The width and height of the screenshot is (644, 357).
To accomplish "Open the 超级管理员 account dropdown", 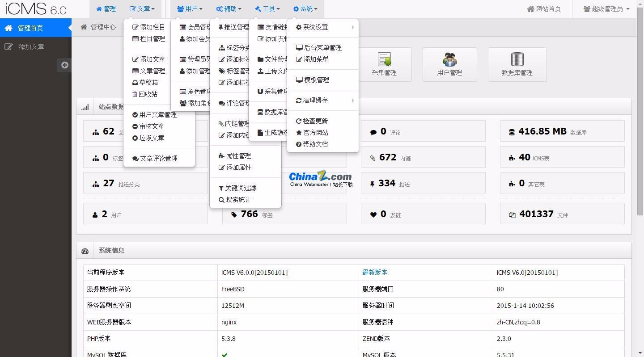I will (x=606, y=9).
